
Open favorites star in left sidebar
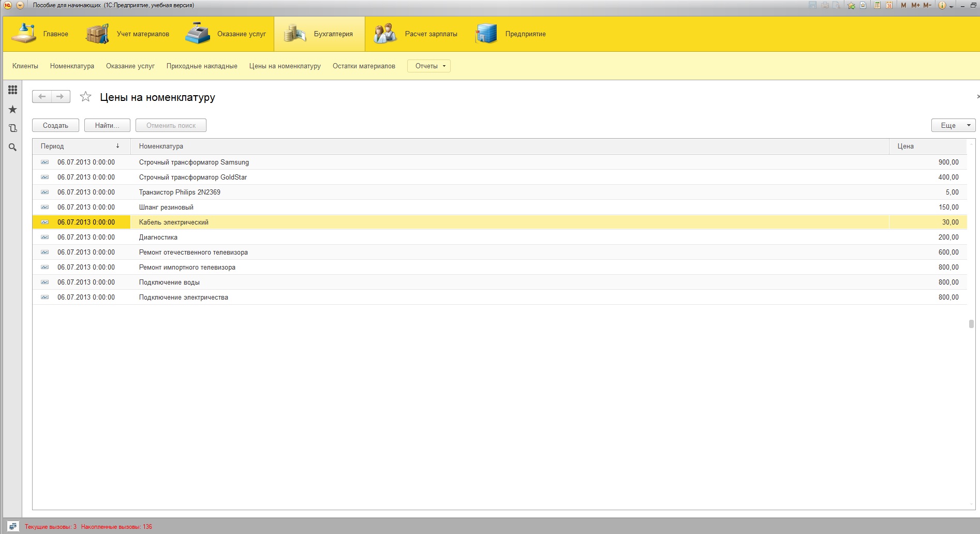coord(13,109)
